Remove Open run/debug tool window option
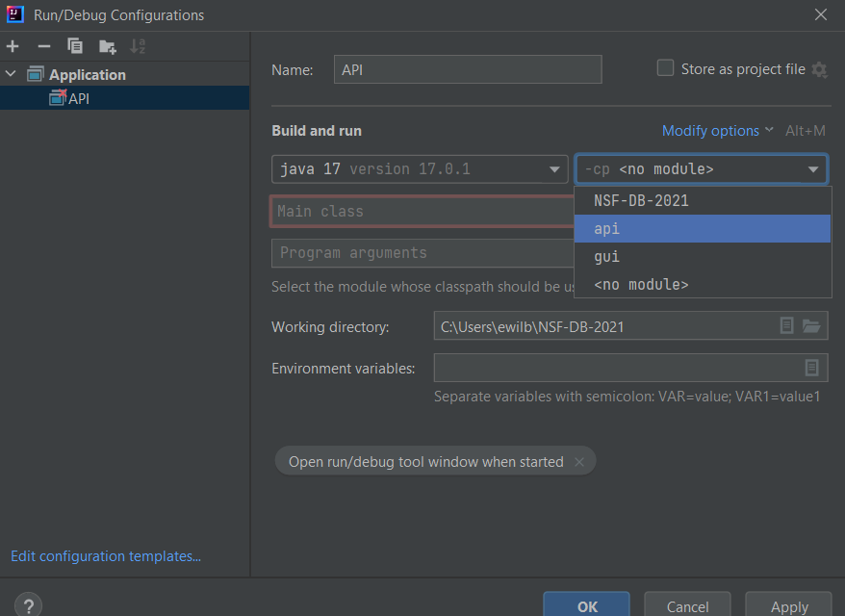This screenshot has height=616, width=845. click(x=579, y=462)
